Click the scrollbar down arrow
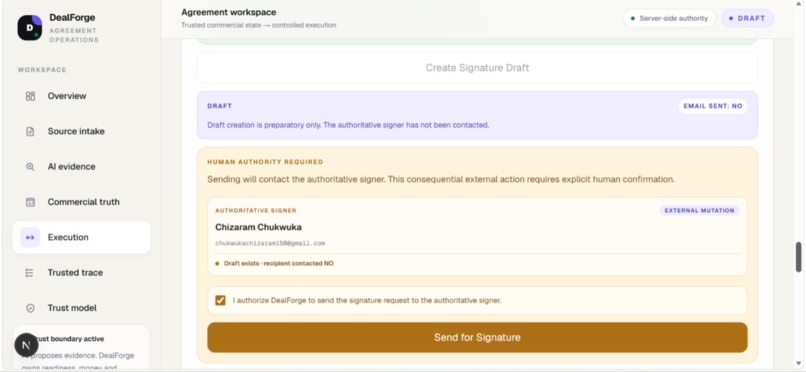The image size is (806, 372). click(799, 364)
